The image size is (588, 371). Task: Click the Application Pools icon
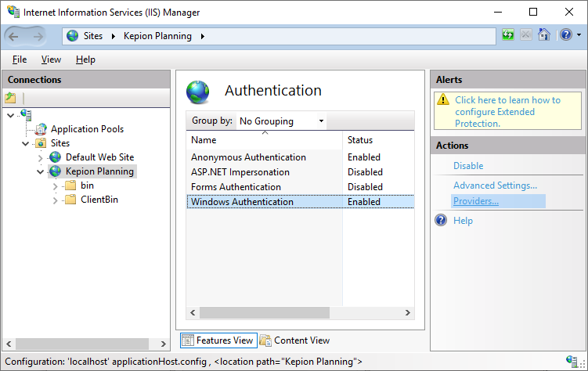coord(41,129)
